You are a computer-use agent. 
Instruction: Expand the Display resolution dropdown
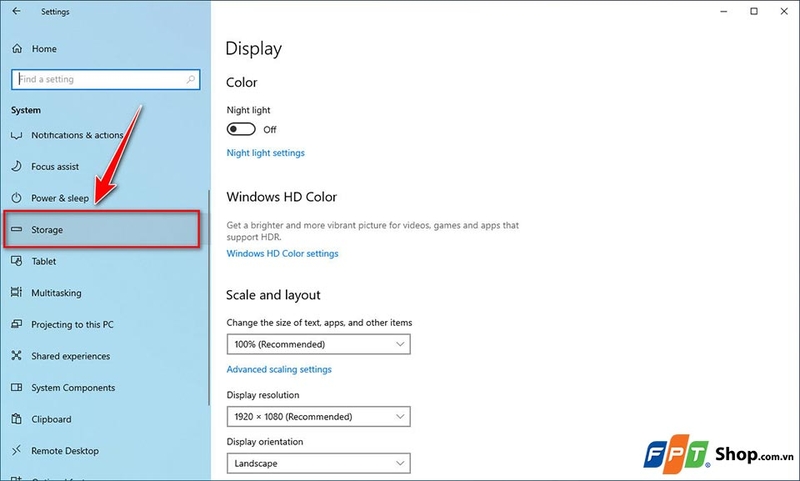click(318, 417)
